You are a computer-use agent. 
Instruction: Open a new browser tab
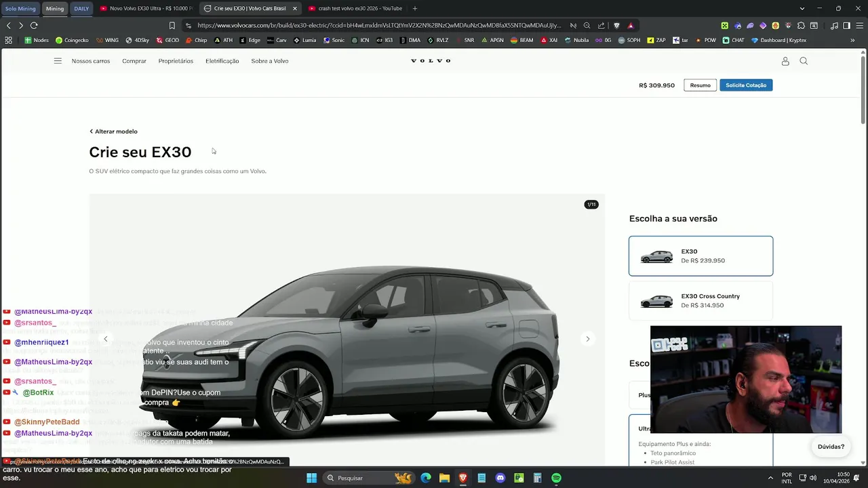(x=415, y=8)
